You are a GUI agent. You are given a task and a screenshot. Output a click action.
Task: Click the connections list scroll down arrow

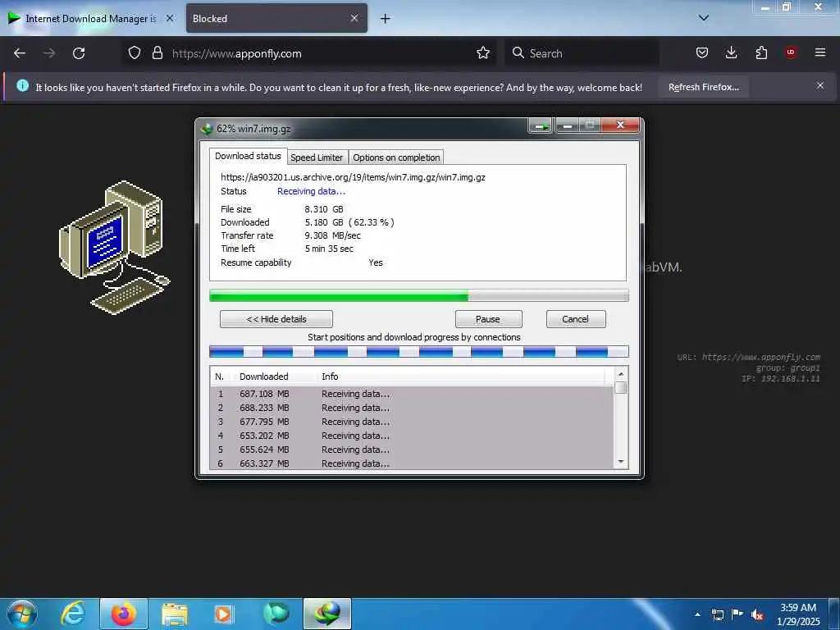pyautogui.click(x=621, y=462)
